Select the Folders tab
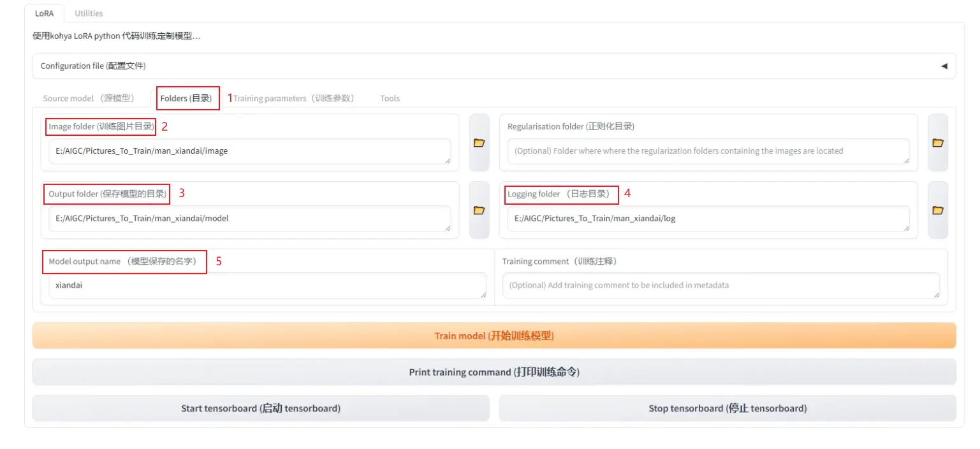Screen dimensions: 980x449 point(186,98)
